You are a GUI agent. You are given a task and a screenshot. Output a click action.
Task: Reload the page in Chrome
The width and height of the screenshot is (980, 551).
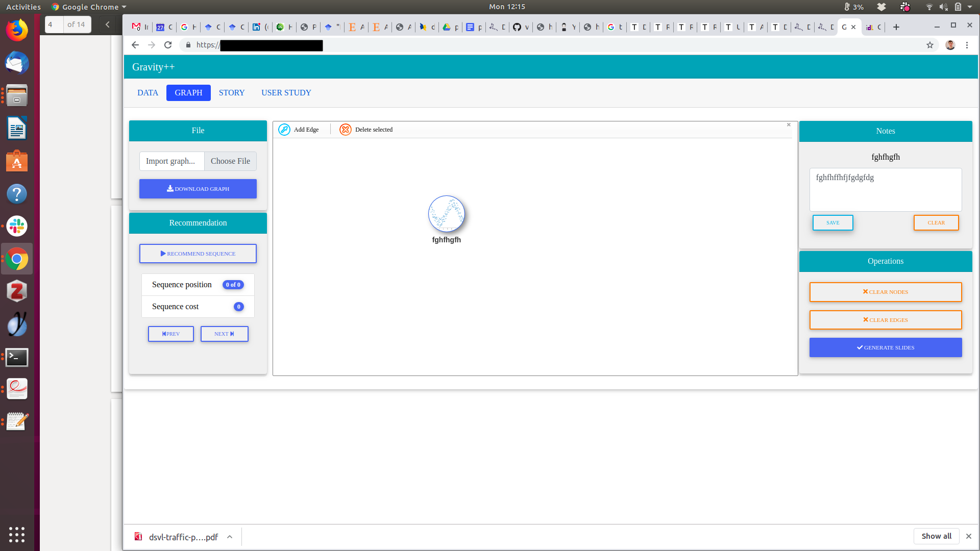168,45
